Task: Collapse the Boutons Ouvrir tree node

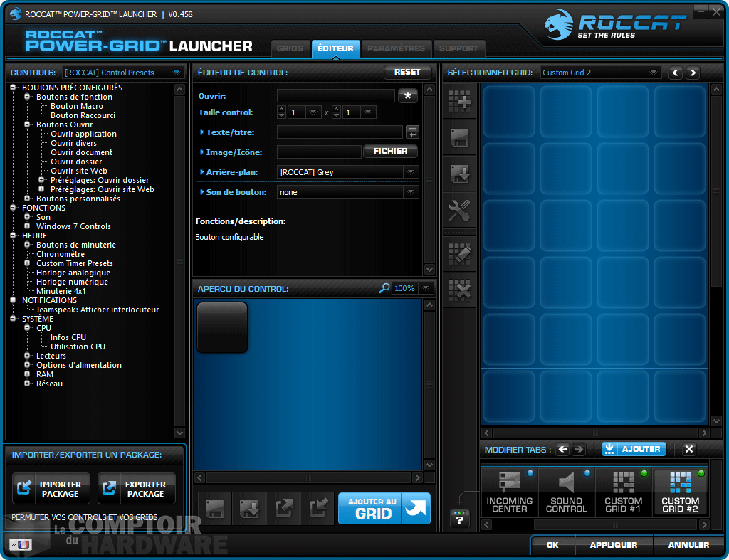Action: [28, 125]
